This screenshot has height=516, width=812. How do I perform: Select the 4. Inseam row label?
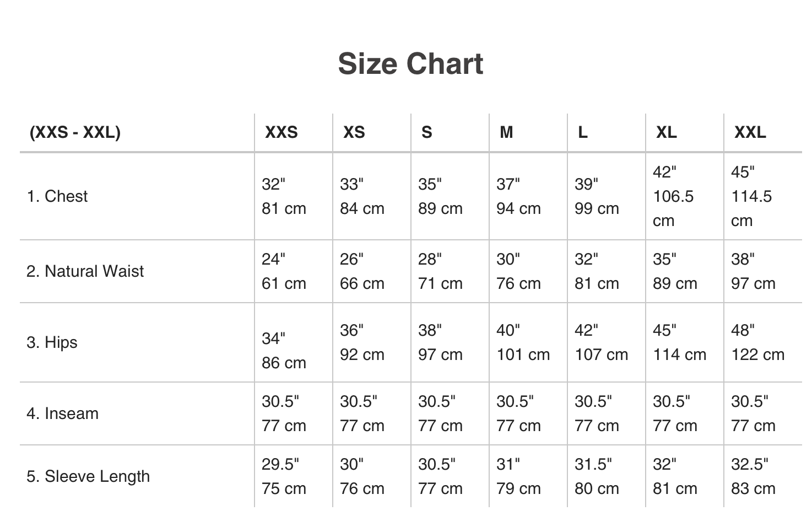coord(62,413)
